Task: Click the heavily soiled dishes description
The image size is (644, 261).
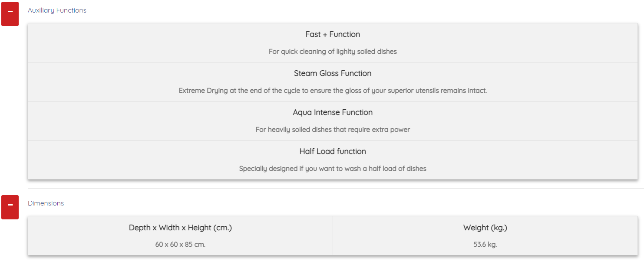Action: coord(333,130)
